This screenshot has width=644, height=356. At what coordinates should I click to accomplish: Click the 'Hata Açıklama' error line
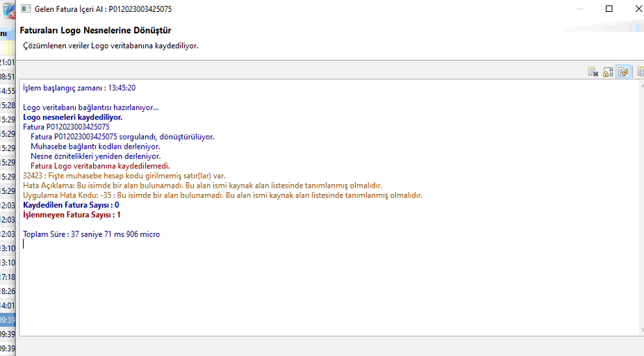click(x=201, y=186)
